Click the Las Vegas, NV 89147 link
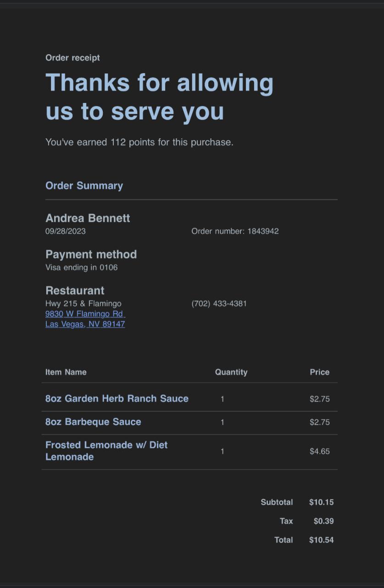The image size is (384, 588). tap(85, 324)
